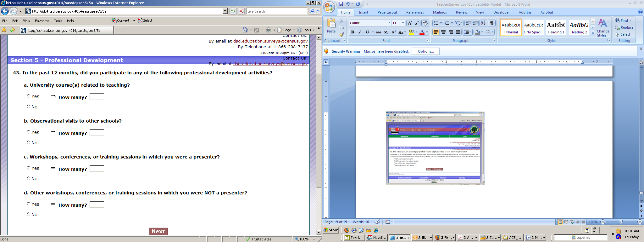Open the Calibri font name dropdown

389,23
